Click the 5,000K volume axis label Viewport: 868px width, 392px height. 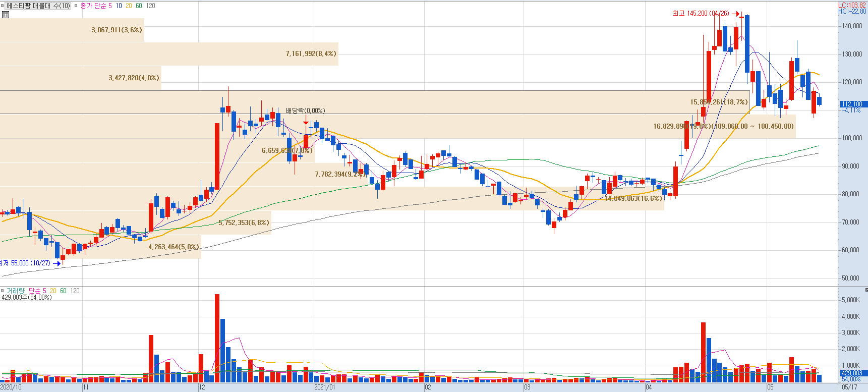[850, 300]
